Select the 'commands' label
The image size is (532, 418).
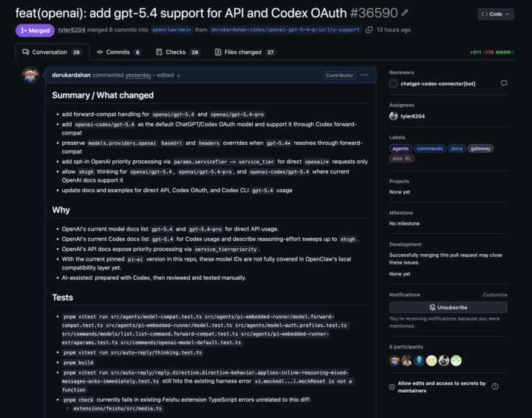pos(429,148)
